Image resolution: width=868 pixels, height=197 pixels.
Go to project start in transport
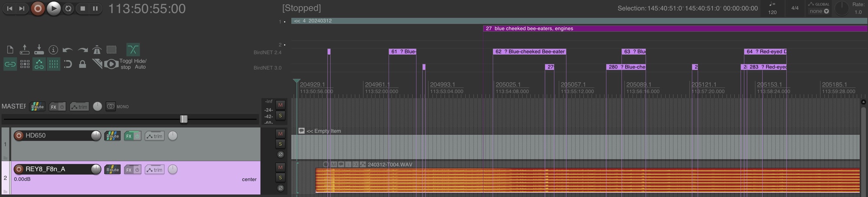(10, 8)
